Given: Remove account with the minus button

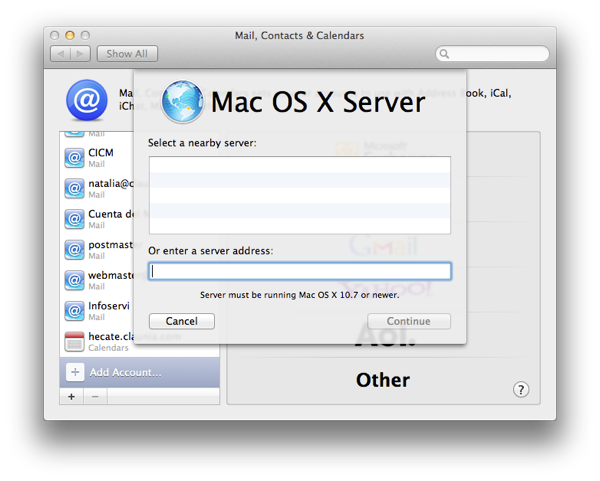Looking at the screenshot, I should click(x=95, y=396).
